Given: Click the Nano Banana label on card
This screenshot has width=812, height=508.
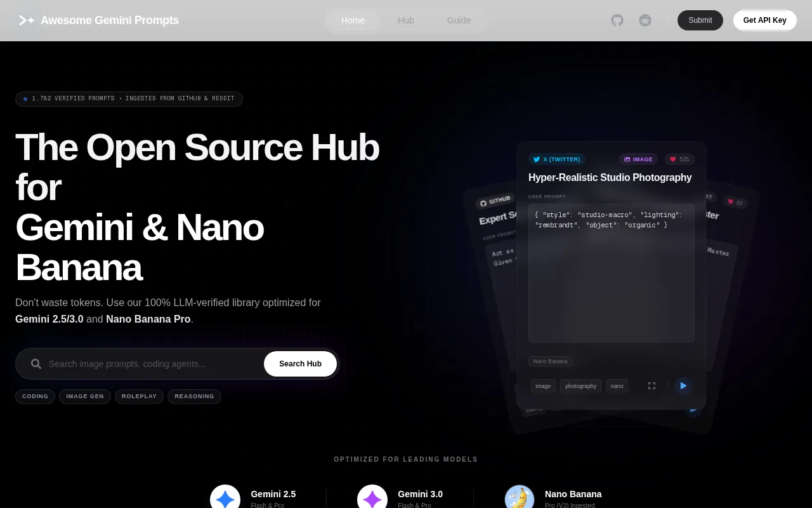Looking at the screenshot, I should (550, 361).
